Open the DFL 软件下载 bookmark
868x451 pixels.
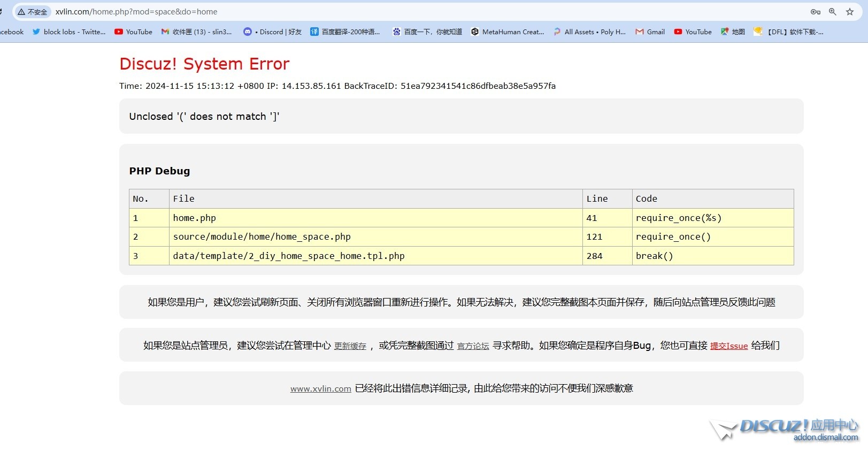pos(789,32)
